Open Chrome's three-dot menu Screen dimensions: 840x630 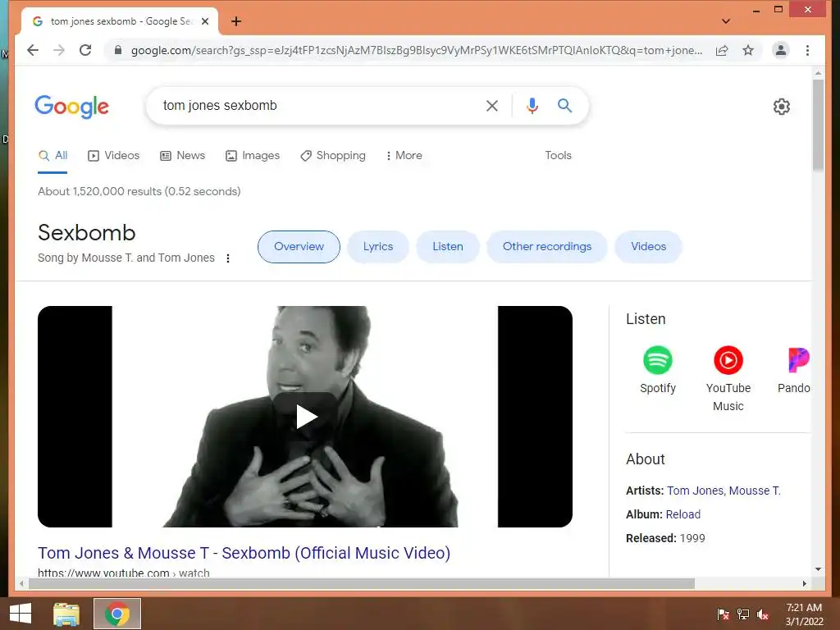coord(807,50)
